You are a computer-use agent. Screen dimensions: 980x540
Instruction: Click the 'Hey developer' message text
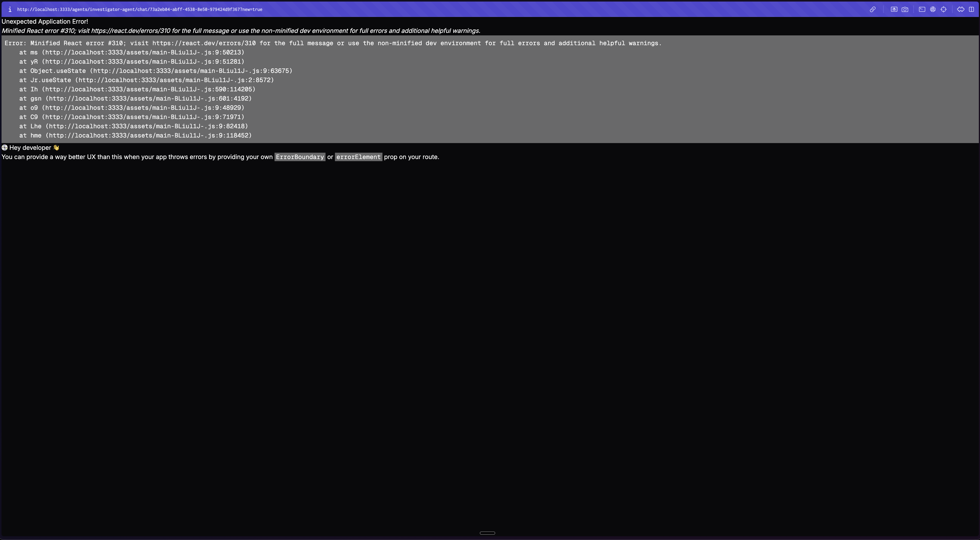(30, 147)
